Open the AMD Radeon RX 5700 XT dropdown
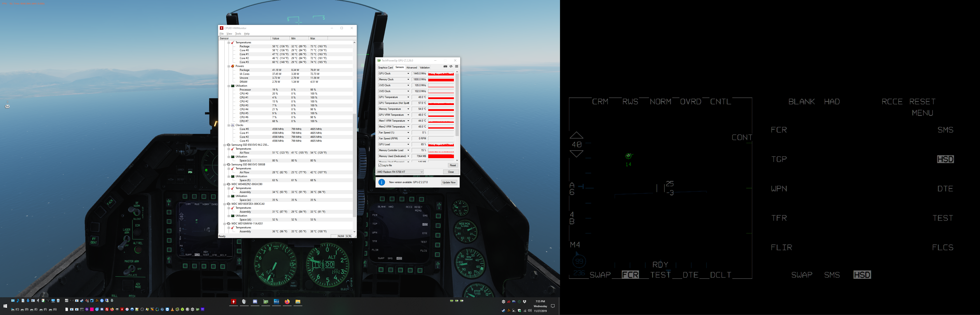The height and width of the screenshot is (315, 980). (400, 172)
